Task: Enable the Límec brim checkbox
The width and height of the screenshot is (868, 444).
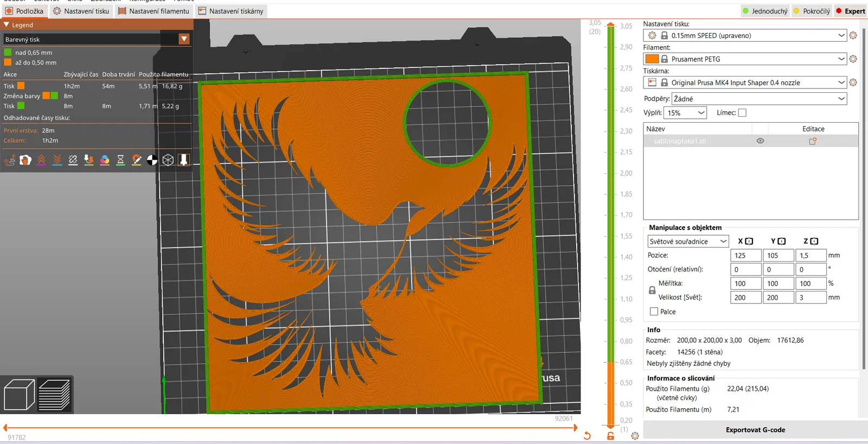Action: click(742, 113)
